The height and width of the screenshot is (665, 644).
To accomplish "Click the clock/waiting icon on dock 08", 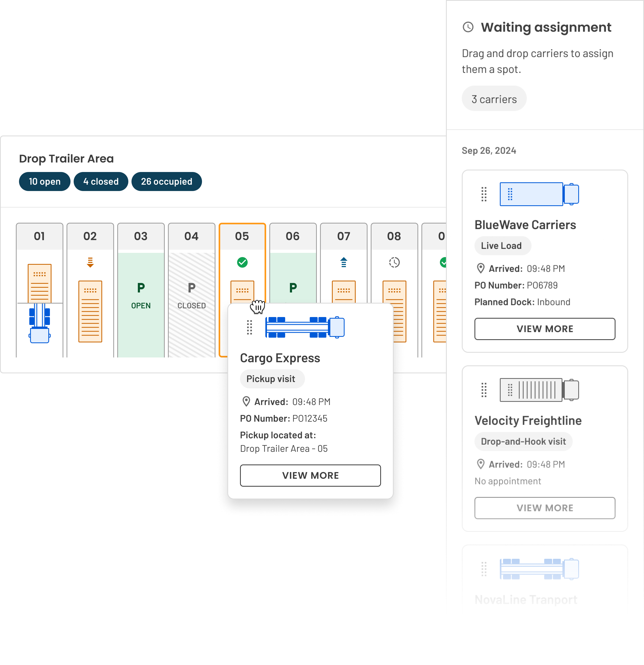I will pyautogui.click(x=393, y=262).
